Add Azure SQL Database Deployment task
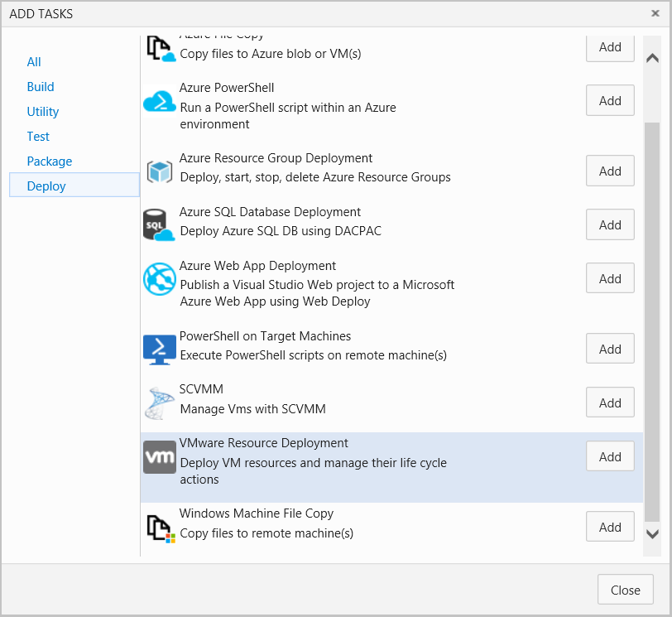Image resolution: width=672 pixels, height=617 pixels. [x=610, y=224]
